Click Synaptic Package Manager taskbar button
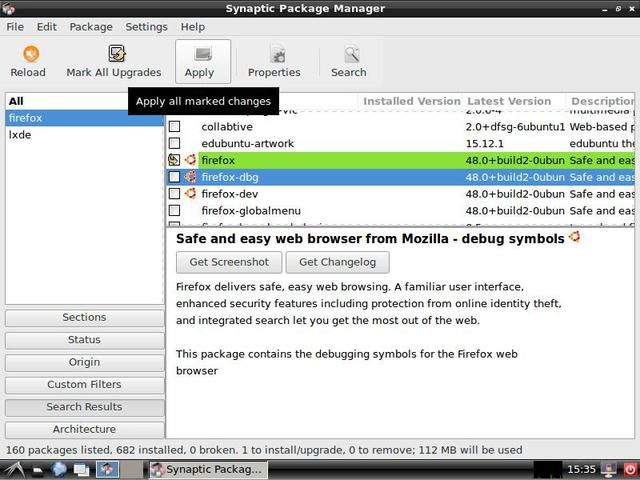 (208, 470)
